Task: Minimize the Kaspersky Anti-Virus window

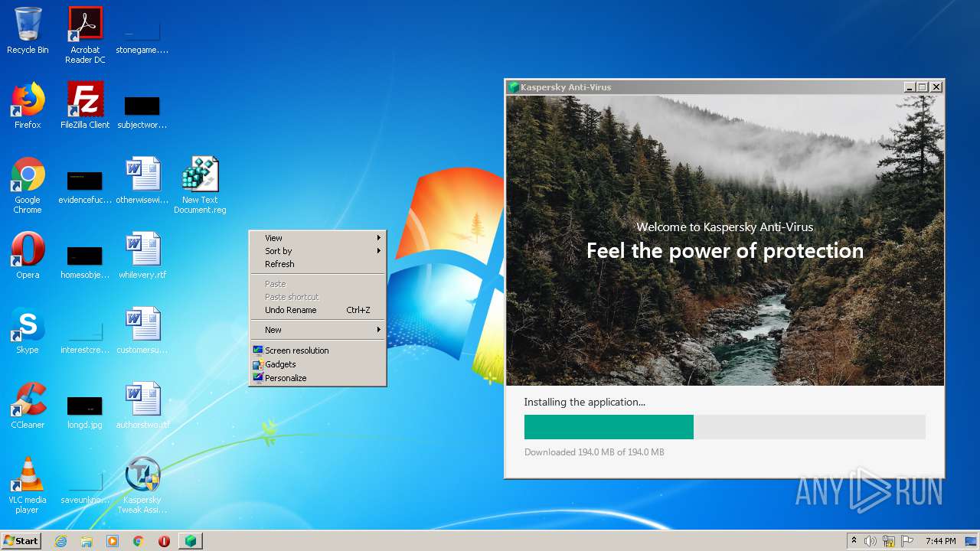Action: click(910, 87)
